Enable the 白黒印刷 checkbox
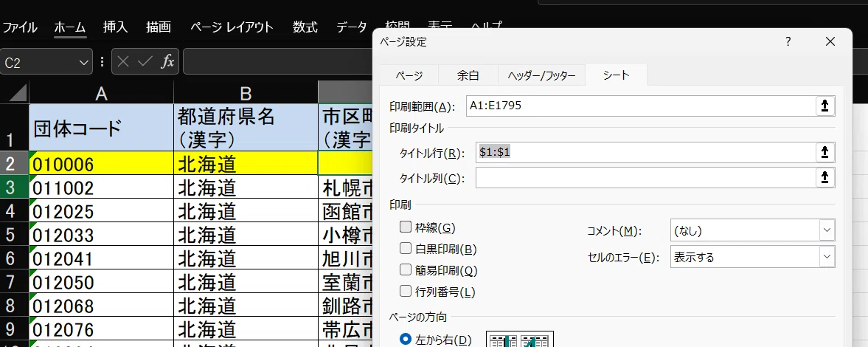This screenshot has width=868, height=347. click(406, 248)
